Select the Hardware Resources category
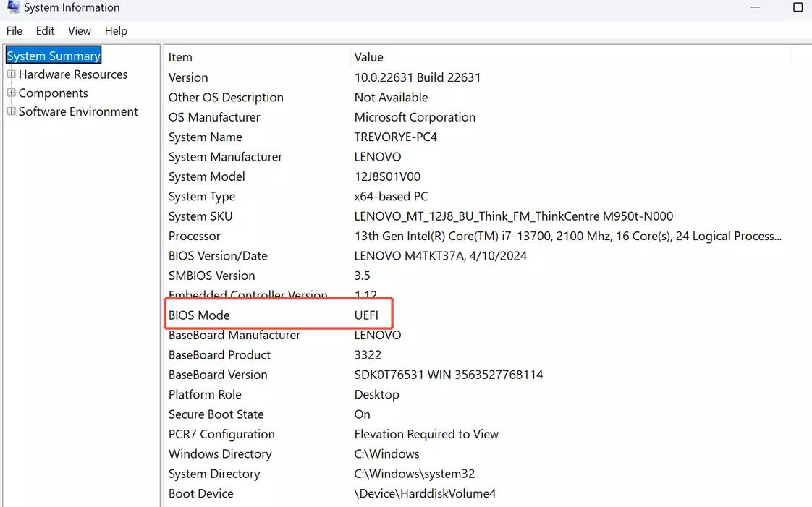The image size is (812, 507). pyautogui.click(x=73, y=74)
